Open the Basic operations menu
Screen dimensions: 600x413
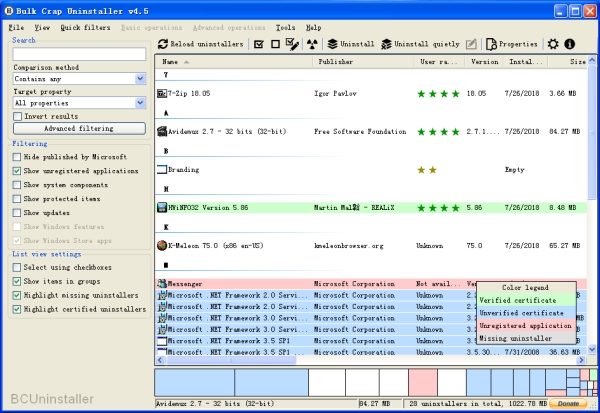click(x=152, y=28)
